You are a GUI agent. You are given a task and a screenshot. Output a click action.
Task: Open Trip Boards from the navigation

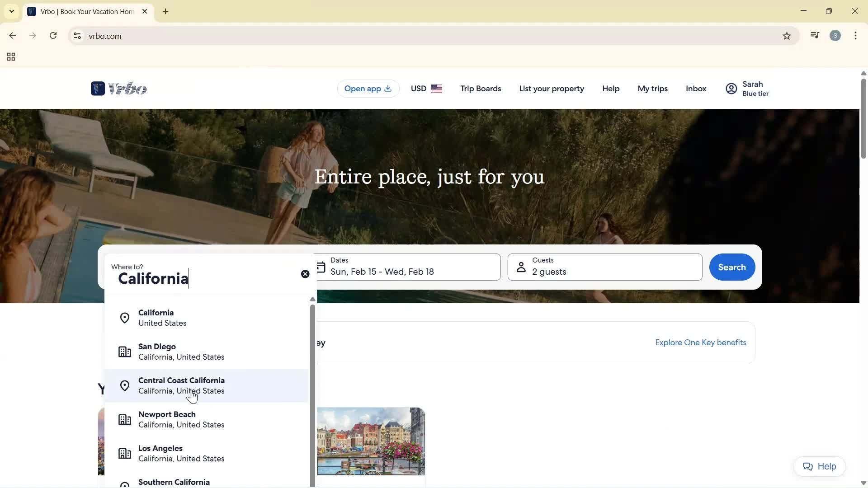point(480,89)
